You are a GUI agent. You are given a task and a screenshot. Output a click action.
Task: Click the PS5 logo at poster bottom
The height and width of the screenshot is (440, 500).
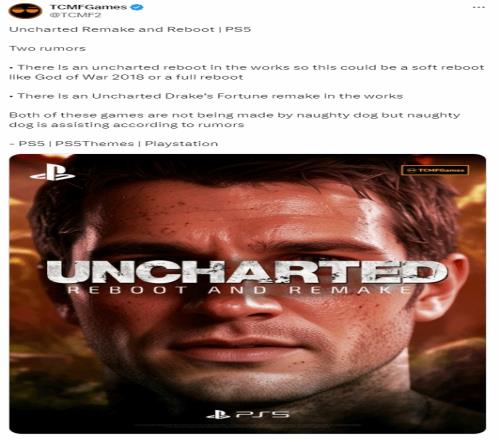(248, 415)
